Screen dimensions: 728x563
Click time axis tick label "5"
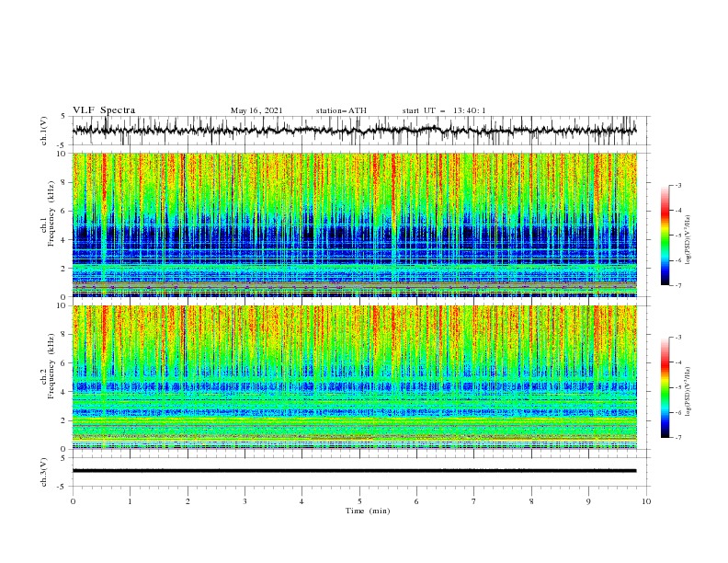(x=359, y=501)
